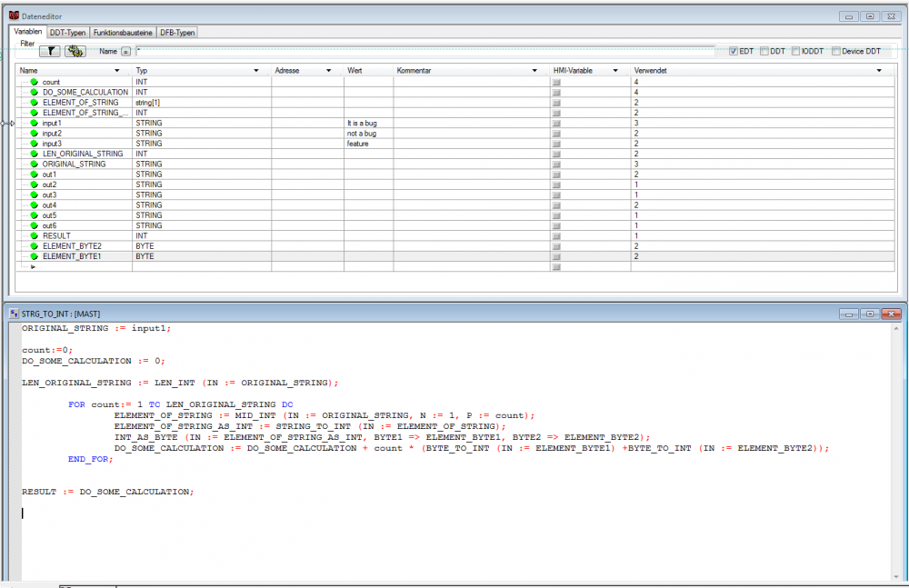The image size is (909, 588).
Task: Select the Wert cell of input2
Action: (367, 134)
